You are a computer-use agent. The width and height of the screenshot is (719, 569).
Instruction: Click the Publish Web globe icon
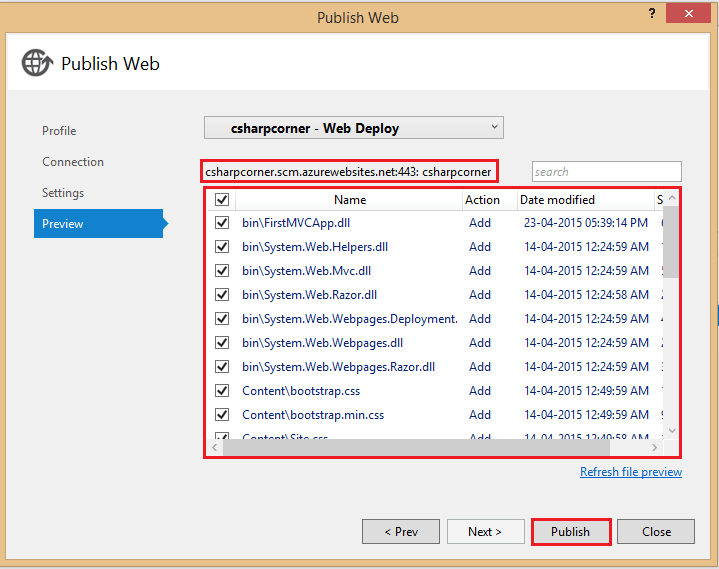pos(37,63)
